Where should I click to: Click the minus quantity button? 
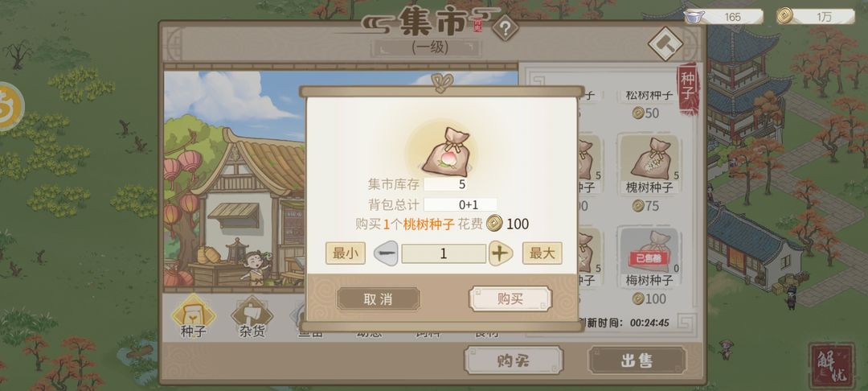pyautogui.click(x=386, y=253)
